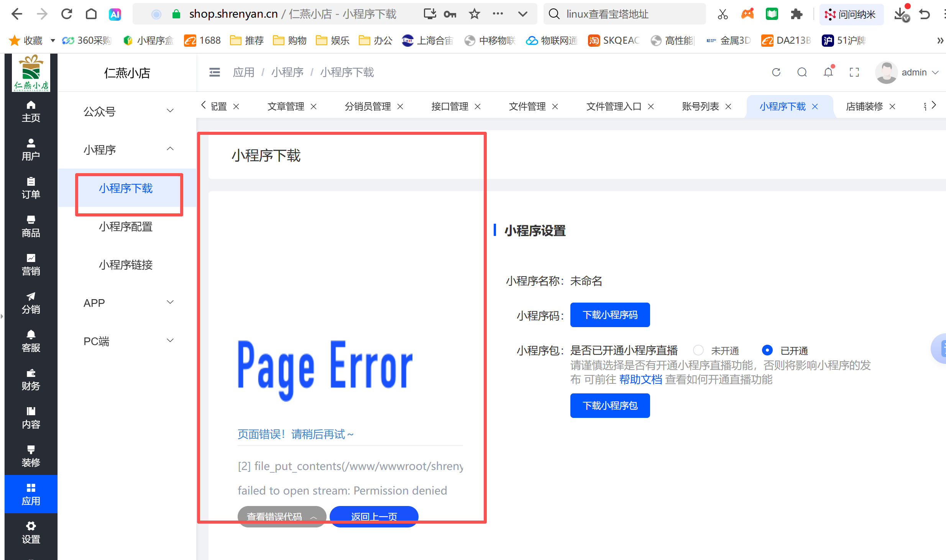Select the 已开通 radio button
This screenshot has width=946, height=560.
coord(767,350)
